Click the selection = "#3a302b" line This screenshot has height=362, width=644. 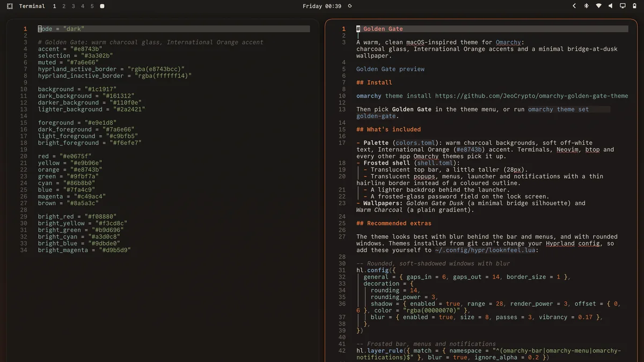click(75, 56)
